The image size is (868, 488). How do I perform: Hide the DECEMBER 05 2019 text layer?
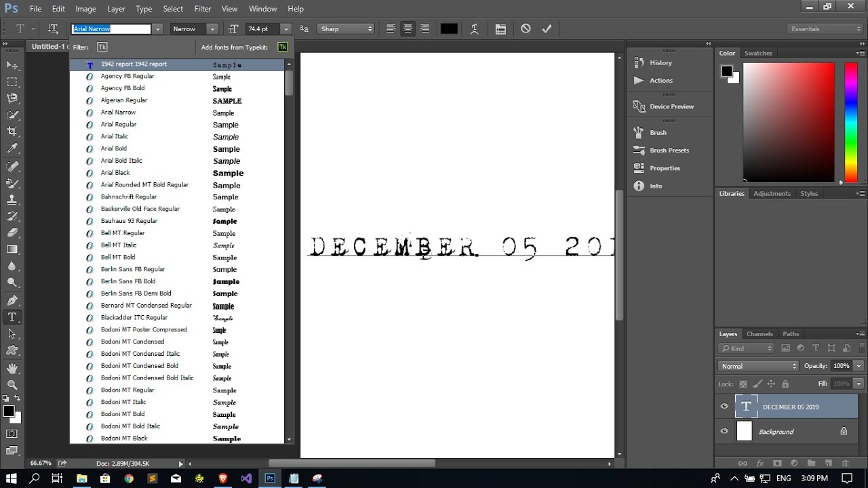point(724,407)
